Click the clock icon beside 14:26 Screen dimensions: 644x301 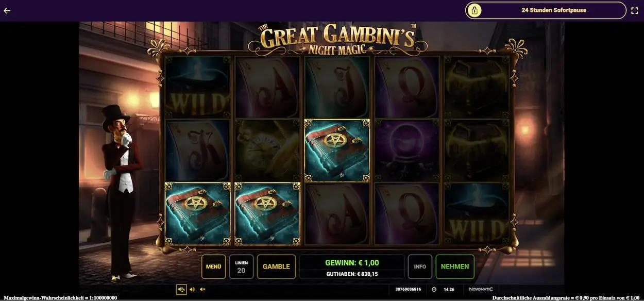click(x=434, y=290)
